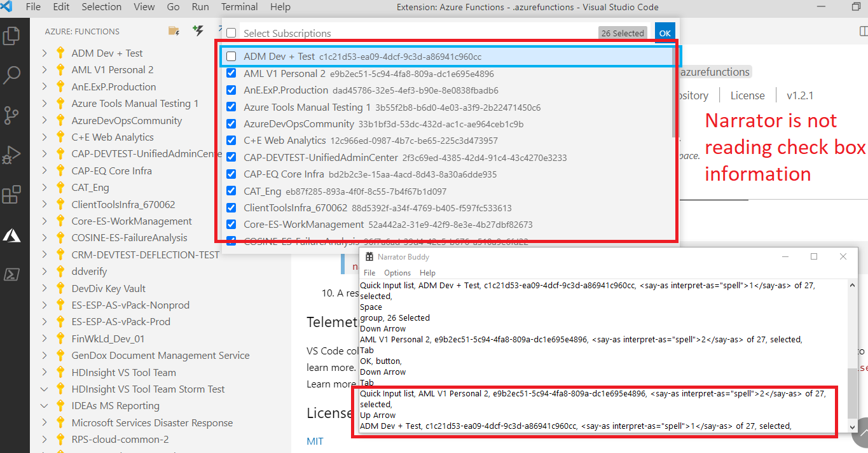
Task: Click the subscription list scrollbar thumb
Action: pos(675,94)
